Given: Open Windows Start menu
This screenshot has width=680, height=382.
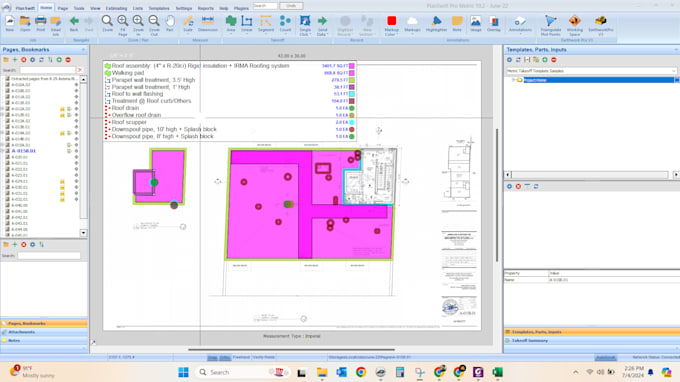Looking at the screenshot, I should coord(183,372).
